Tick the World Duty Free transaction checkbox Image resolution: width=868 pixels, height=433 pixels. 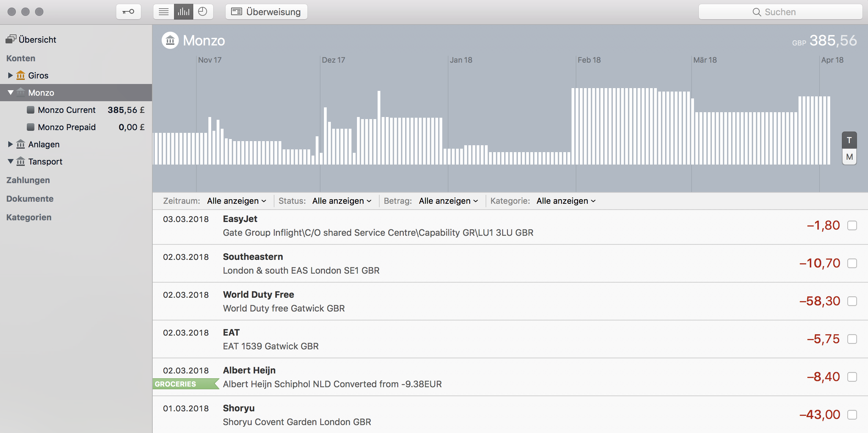(x=852, y=301)
